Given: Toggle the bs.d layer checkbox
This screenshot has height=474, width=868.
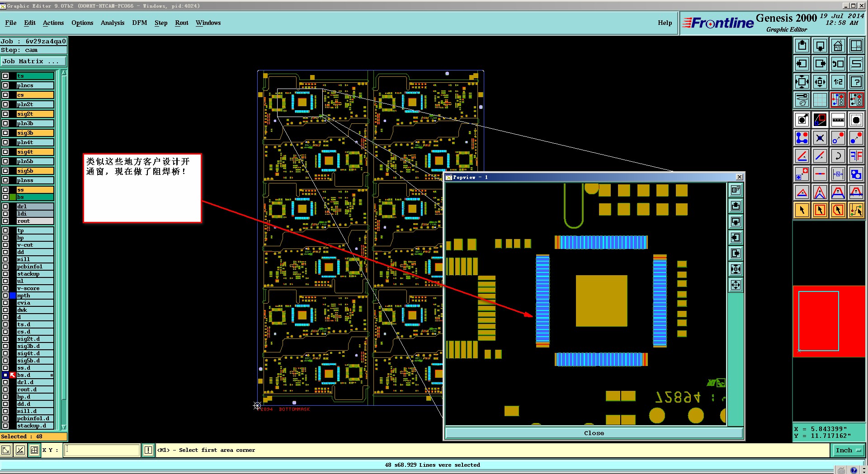Looking at the screenshot, I should coord(5,375).
